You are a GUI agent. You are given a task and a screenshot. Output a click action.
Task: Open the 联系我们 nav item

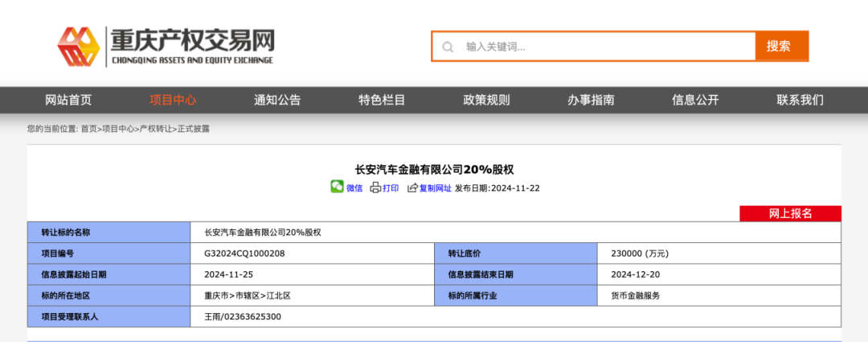[800, 101]
